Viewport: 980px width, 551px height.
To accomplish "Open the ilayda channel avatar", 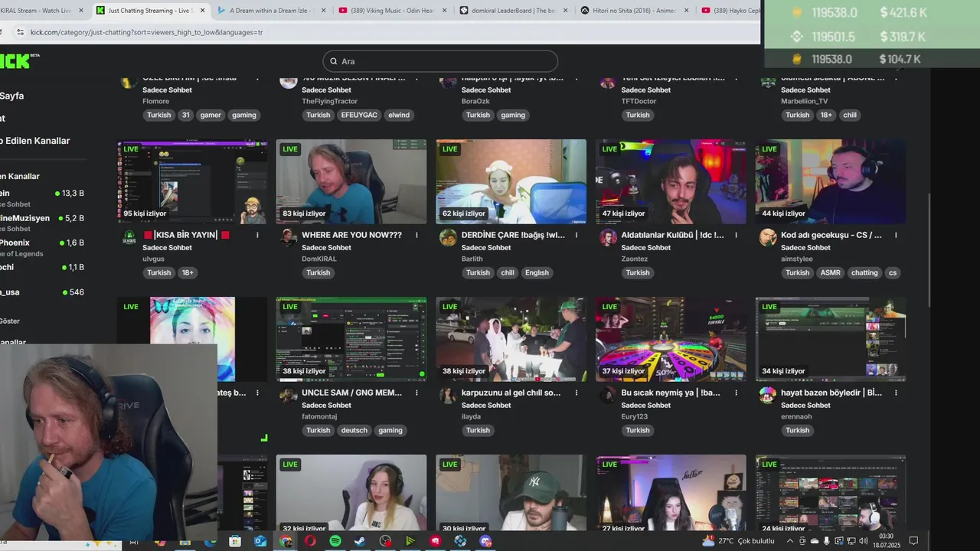I will [449, 395].
